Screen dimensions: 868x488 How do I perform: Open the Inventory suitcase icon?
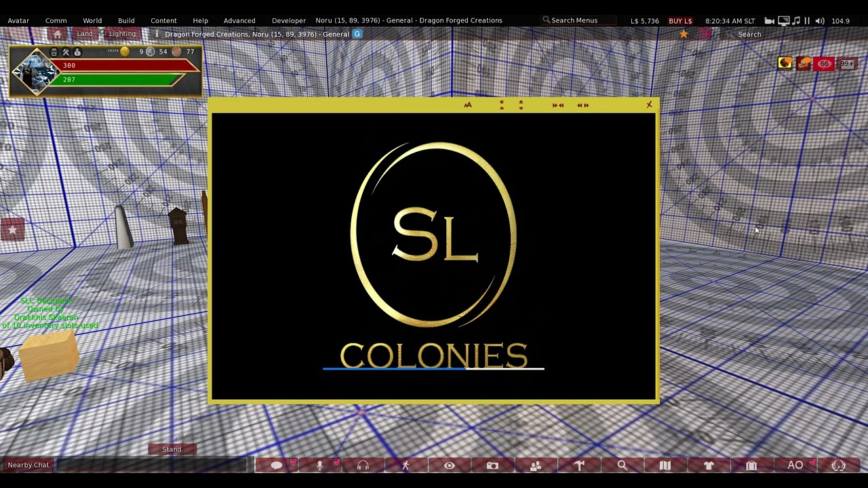(751, 466)
